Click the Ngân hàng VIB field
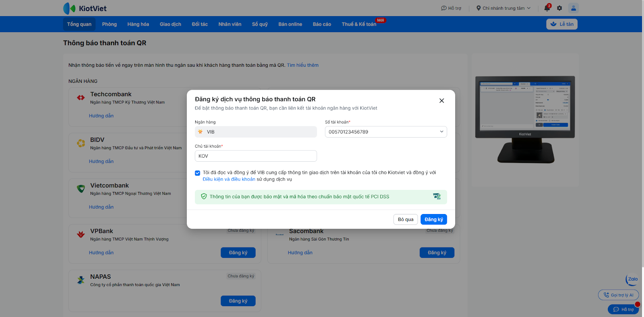 pyautogui.click(x=256, y=132)
